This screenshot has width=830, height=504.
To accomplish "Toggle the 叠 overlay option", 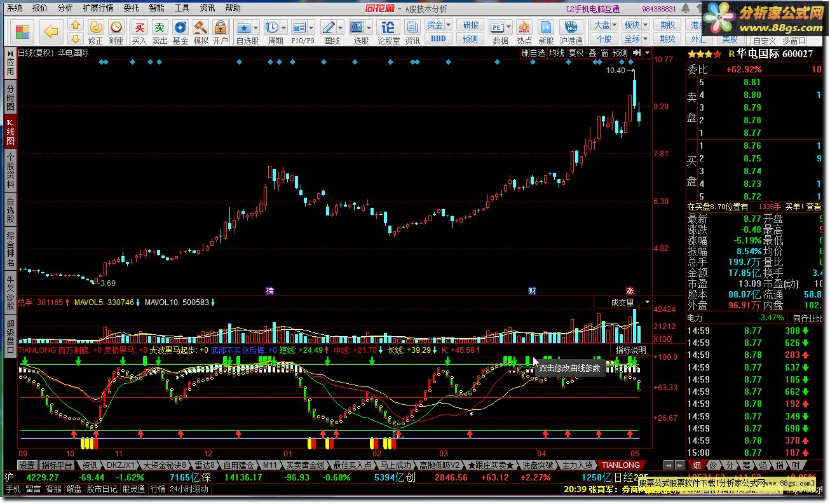I will point(592,53).
